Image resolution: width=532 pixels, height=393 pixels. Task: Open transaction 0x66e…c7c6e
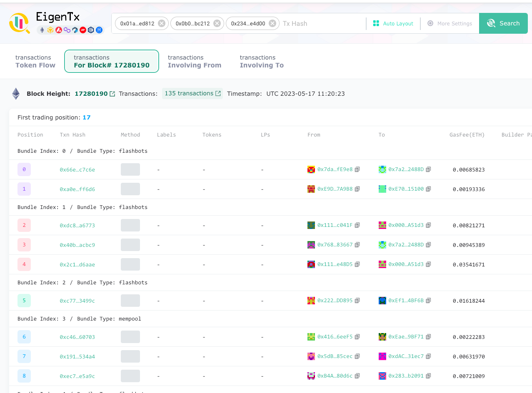(77, 169)
